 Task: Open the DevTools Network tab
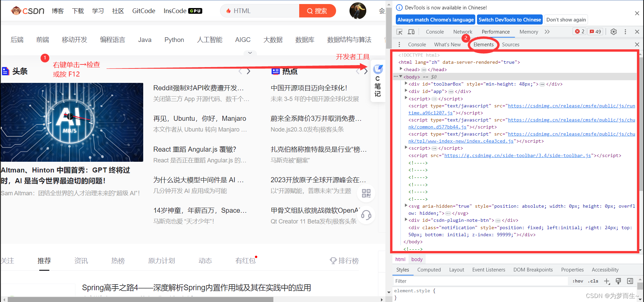tap(463, 32)
